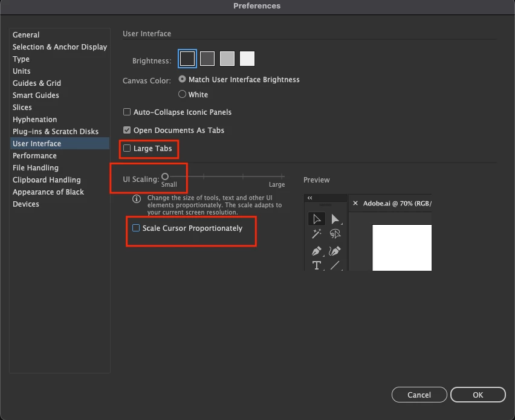Image resolution: width=515 pixels, height=420 pixels.
Task: Open Smart Guides category
Action: pyautogui.click(x=59, y=95)
